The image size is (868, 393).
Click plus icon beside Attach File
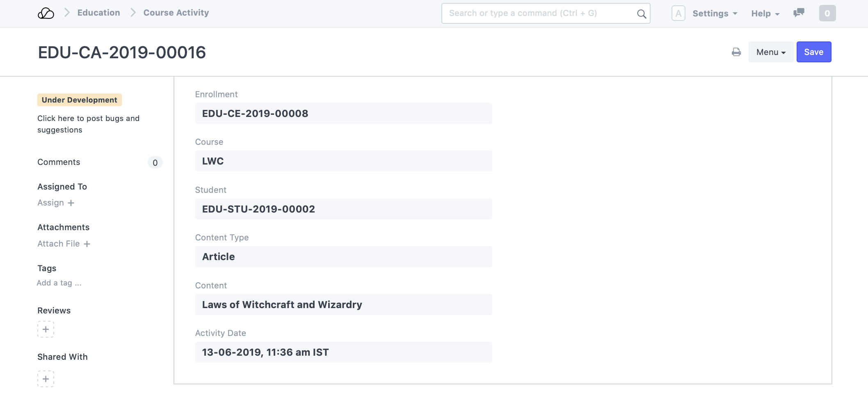pos(87,244)
